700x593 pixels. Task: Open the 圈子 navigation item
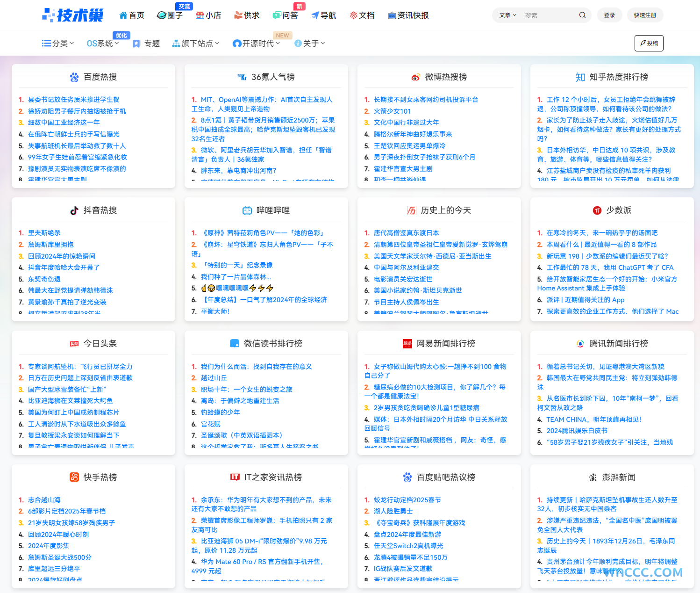[175, 15]
